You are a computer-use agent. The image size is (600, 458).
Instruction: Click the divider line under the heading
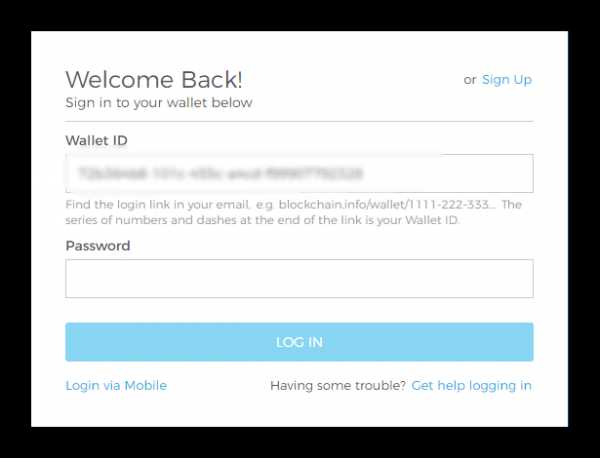(299, 121)
